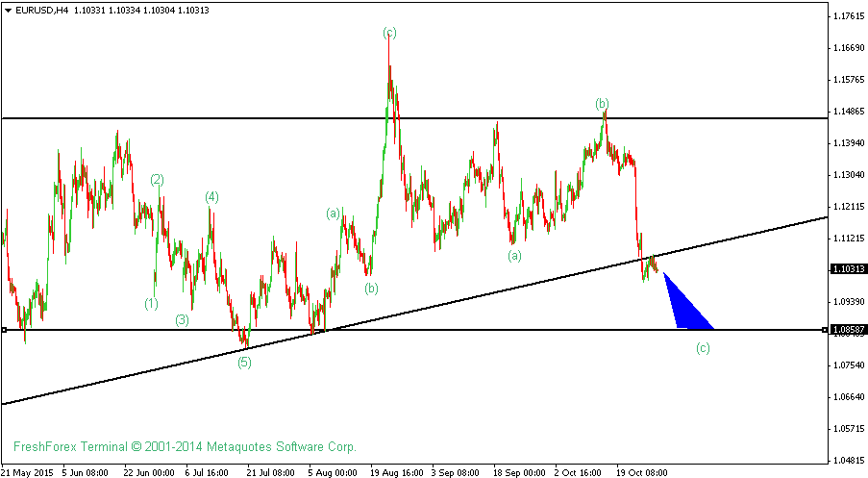Click the wave label (1)
Screen dimensions: 868x478
point(151,304)
